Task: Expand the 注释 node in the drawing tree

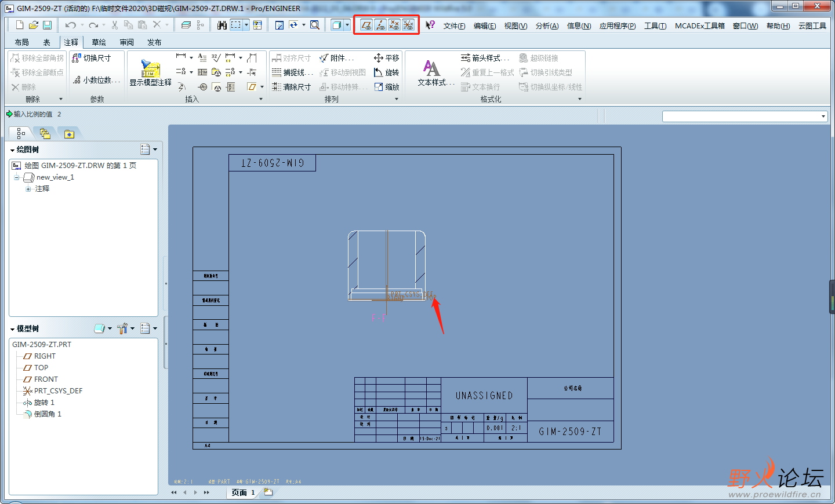Action: [28, 189]
